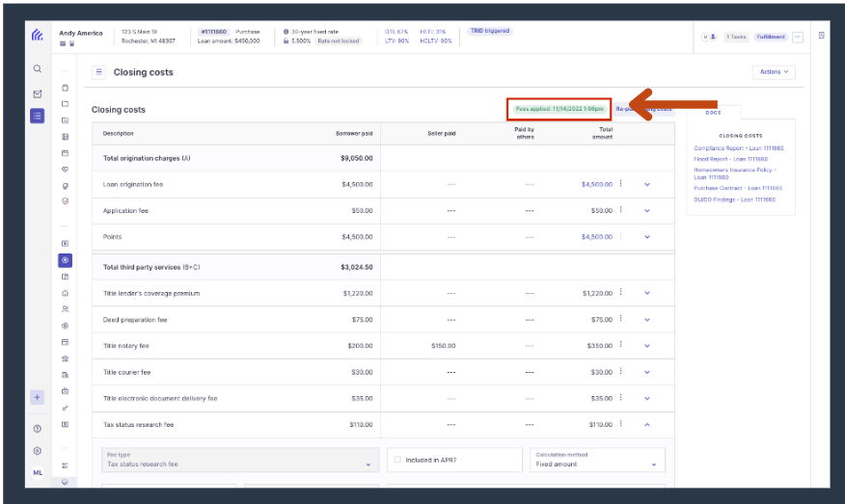
Task: Open the credit card icon in loan navigation
Action: [66, 342]
